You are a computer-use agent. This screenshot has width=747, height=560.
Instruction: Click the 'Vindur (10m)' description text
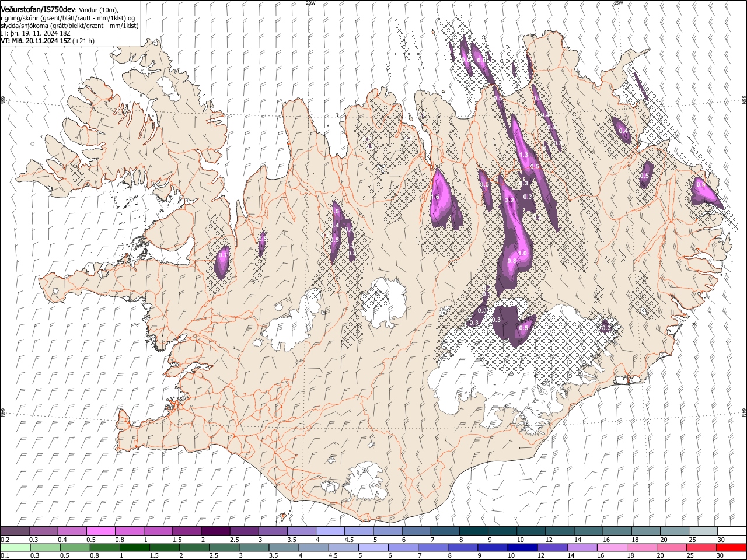(98, 10)
